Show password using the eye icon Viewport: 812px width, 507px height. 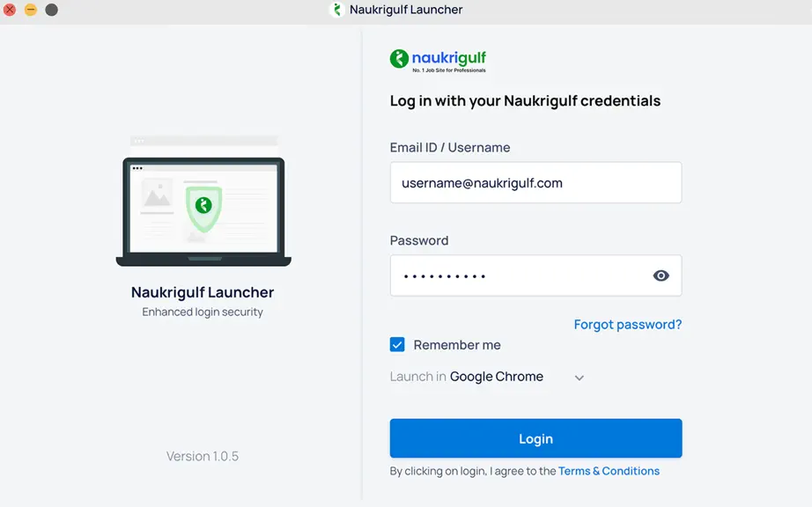661,276
